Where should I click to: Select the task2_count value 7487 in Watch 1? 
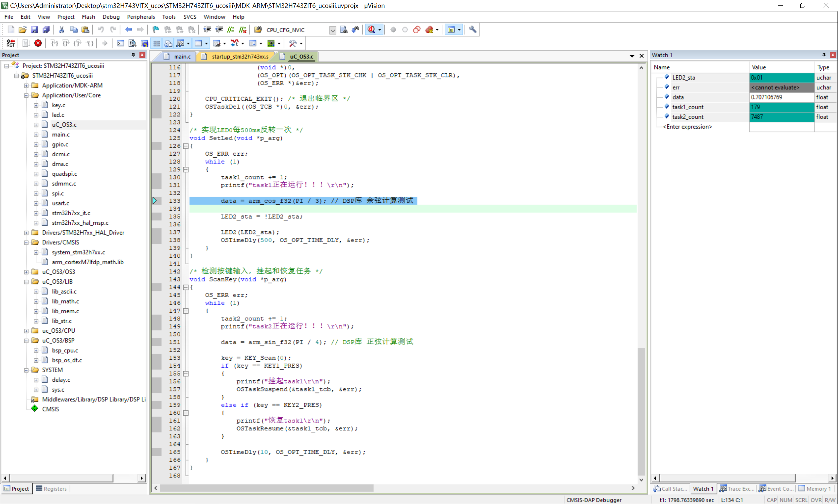click(x=781, y=117)
